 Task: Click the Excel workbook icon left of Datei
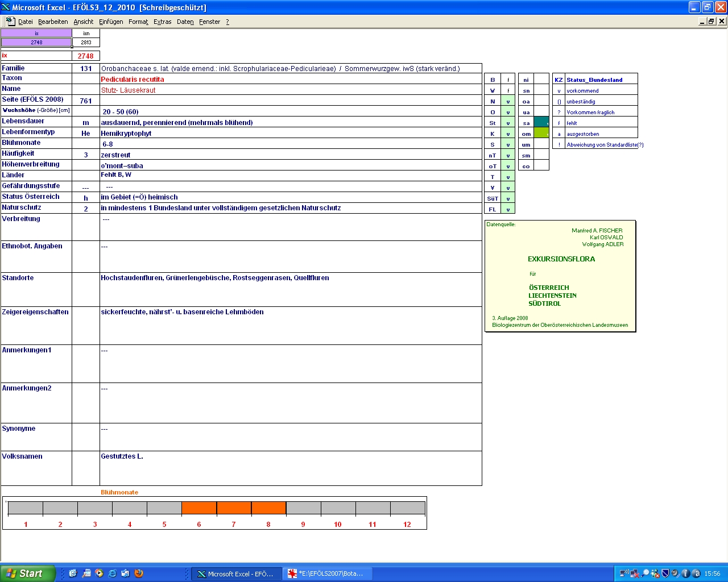(x=10, y=21)
